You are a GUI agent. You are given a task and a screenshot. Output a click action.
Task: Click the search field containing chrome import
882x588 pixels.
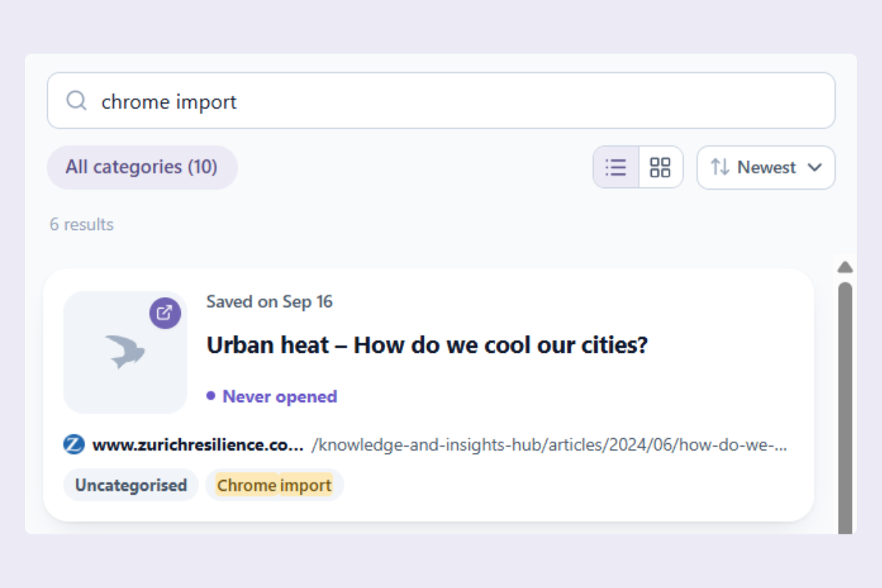click(441, 101)
